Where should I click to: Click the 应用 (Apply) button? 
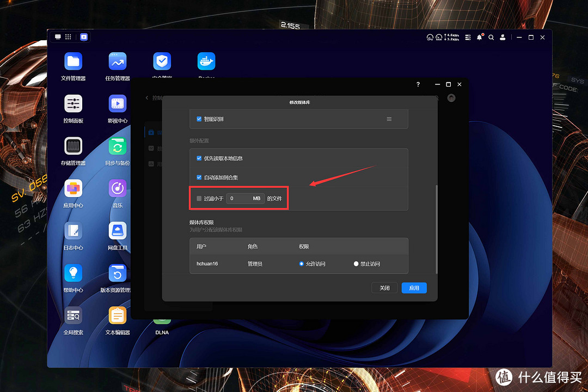[414, 287]
